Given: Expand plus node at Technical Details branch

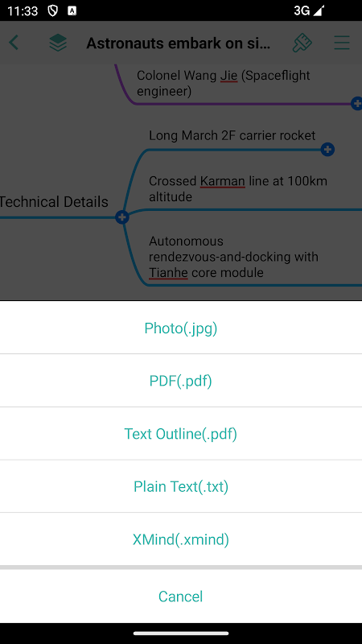Looking at the screenshot, I should [x=122, y=217].
